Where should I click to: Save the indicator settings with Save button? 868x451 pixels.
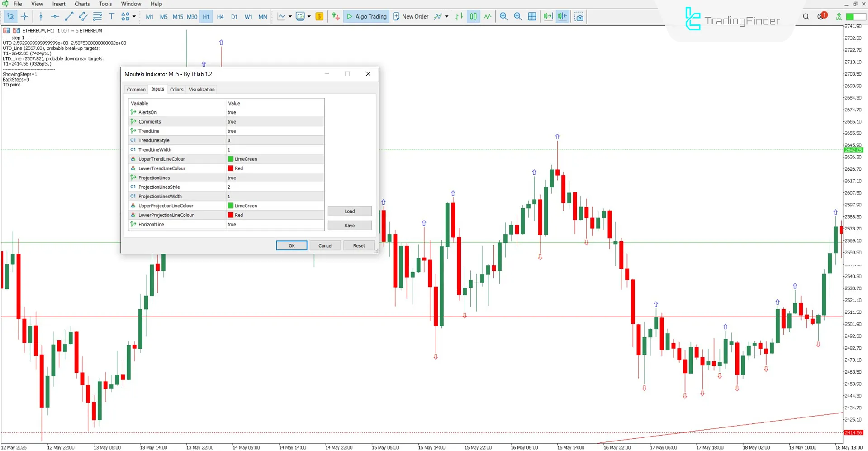349,225
